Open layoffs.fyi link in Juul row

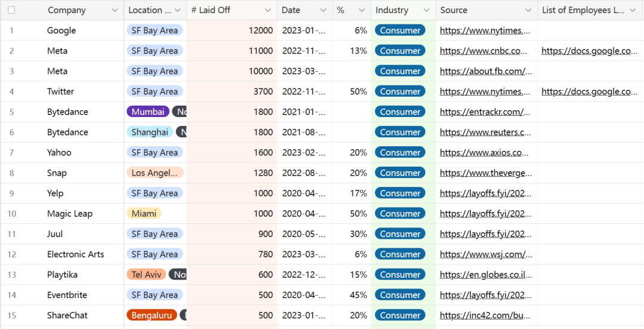click(485, 234)
